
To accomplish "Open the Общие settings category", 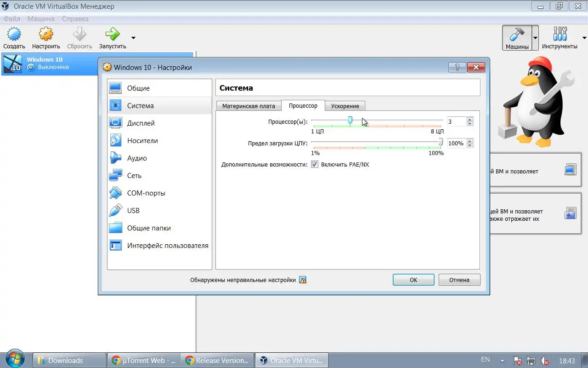I will (x=159, y=88).
